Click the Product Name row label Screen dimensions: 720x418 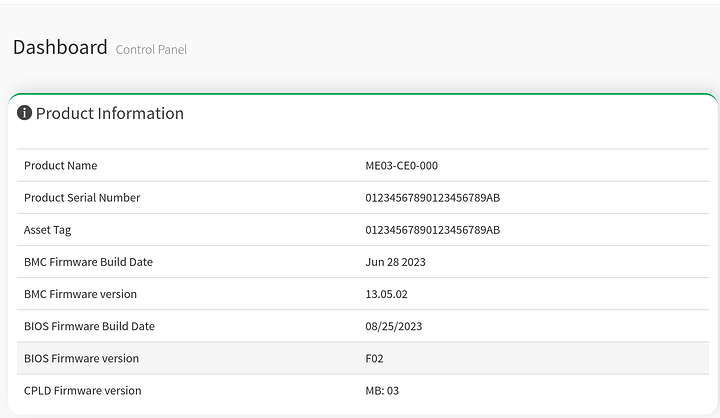[61, 165]
